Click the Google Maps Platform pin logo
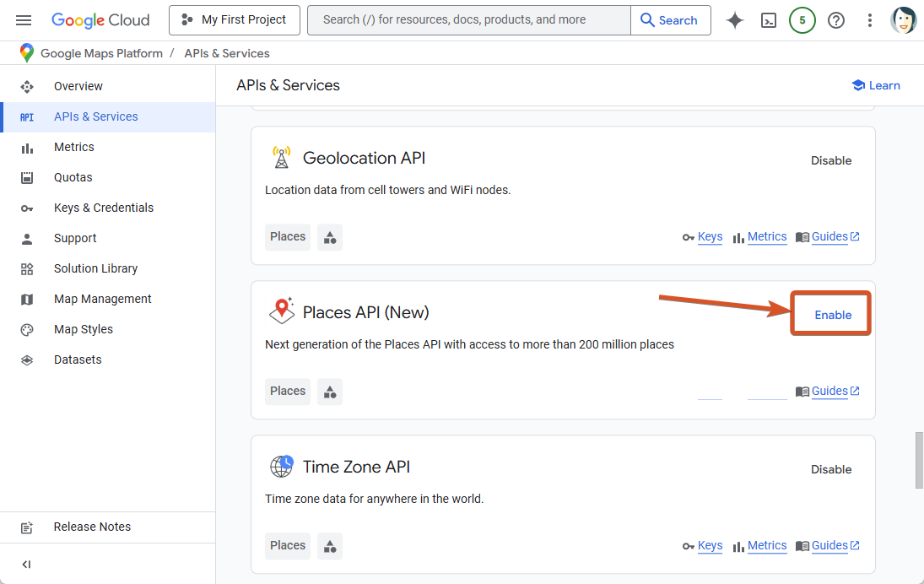 [x=26, y=53]
